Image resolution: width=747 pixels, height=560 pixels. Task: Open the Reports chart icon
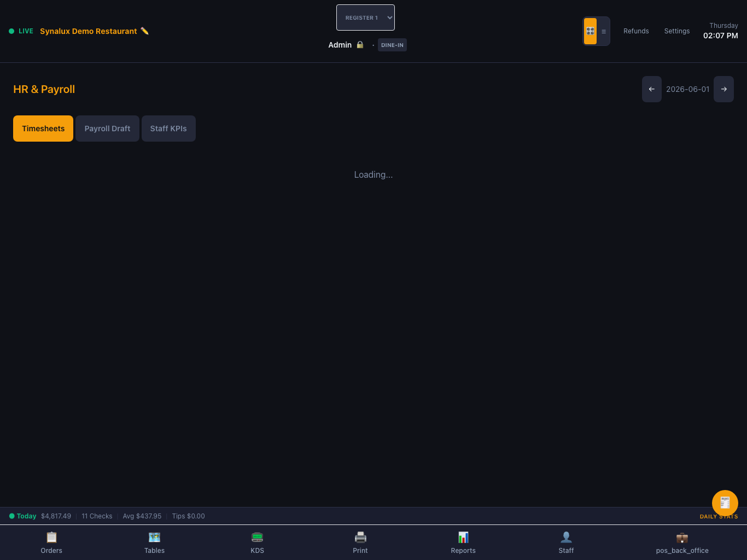click(463, 538)
